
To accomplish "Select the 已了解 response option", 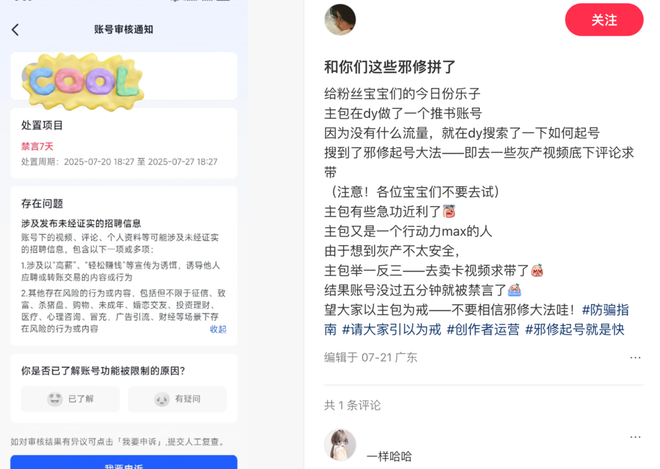I will coord(71,399).
